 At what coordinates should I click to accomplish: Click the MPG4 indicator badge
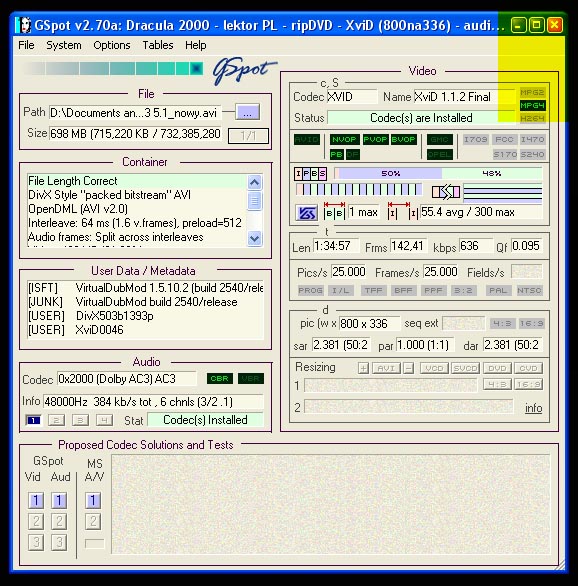pos(532,105)
